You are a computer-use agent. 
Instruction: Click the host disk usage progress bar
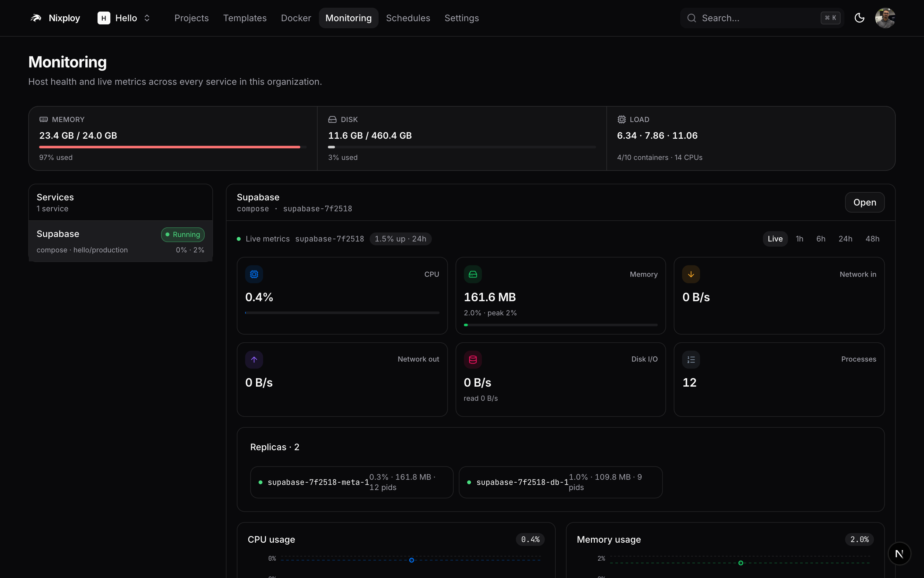462,147
